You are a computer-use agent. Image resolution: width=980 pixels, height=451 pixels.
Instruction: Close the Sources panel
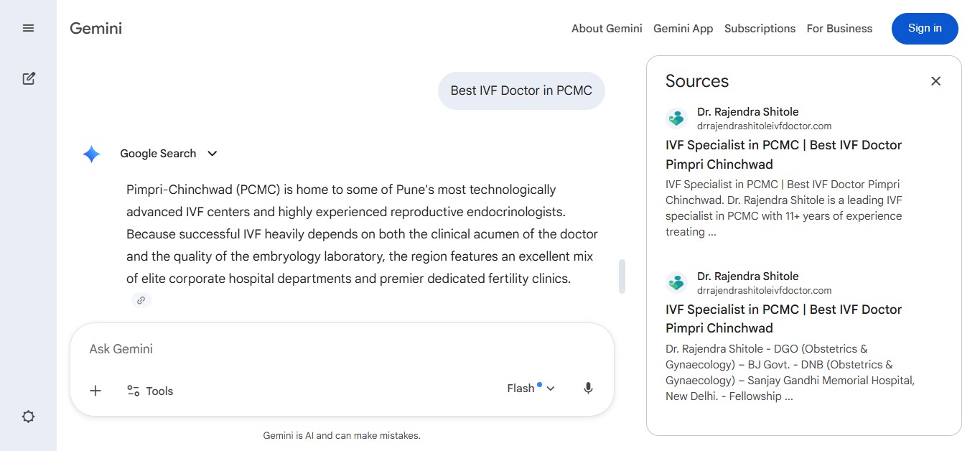pos(935,81)
